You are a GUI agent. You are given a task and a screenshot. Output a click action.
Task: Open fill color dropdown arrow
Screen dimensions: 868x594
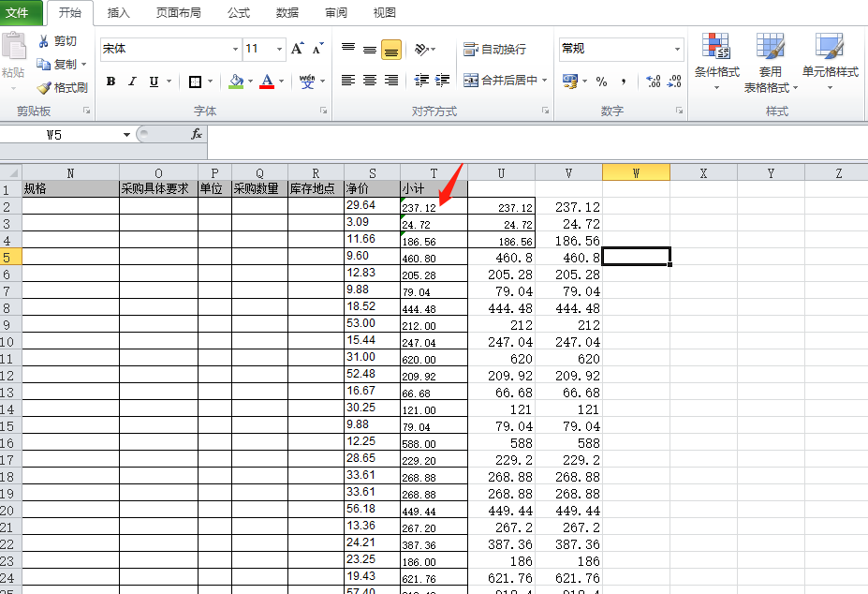point(250,82)
